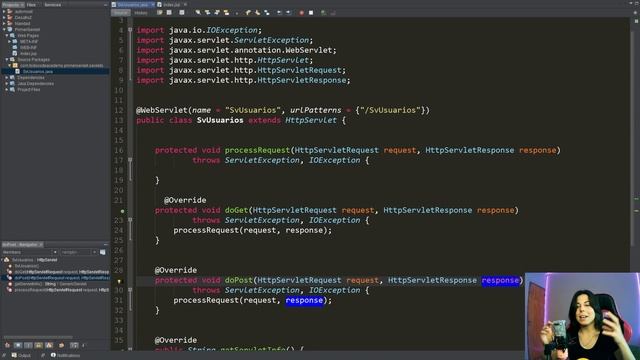Expand the second project node in the tree
640x360 pixels.
(x=4, y=18)
